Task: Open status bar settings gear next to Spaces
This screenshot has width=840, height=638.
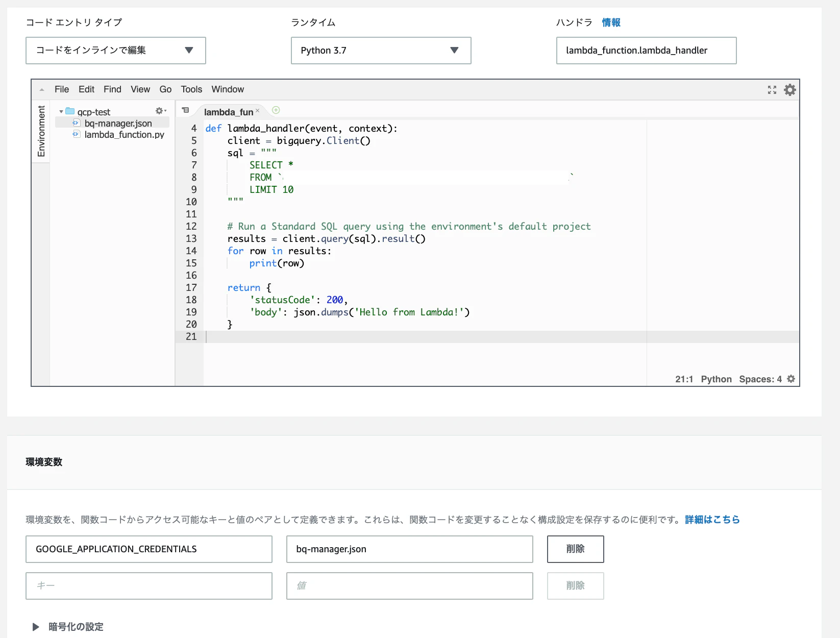Action: (x=791, y=379)
